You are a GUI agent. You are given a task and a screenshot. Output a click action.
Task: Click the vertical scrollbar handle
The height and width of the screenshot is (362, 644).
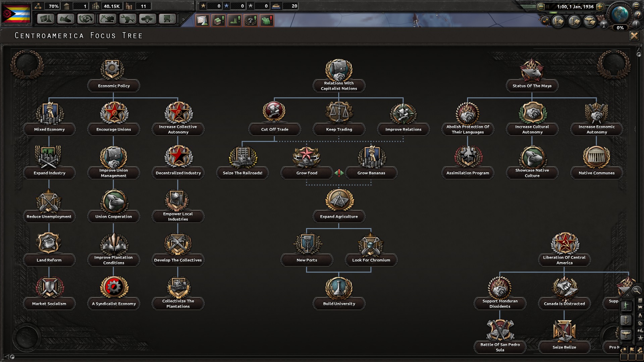(x=639, y=54)
